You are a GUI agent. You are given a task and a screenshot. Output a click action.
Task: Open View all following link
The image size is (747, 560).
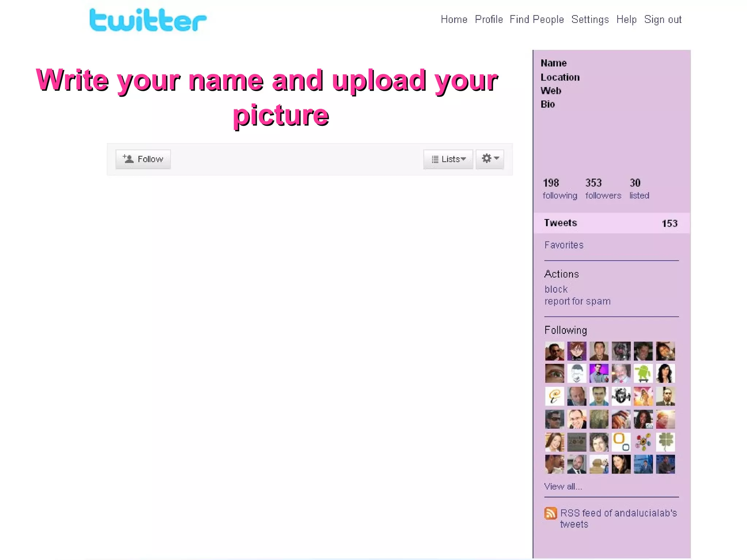[563, 486]
